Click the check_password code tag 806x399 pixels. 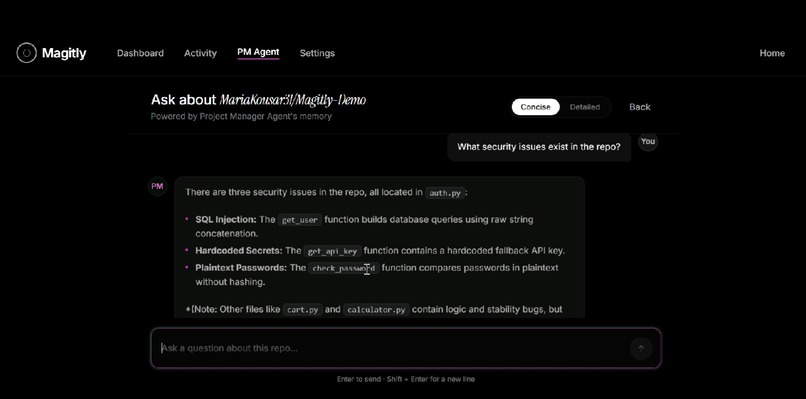pos(344,268)
